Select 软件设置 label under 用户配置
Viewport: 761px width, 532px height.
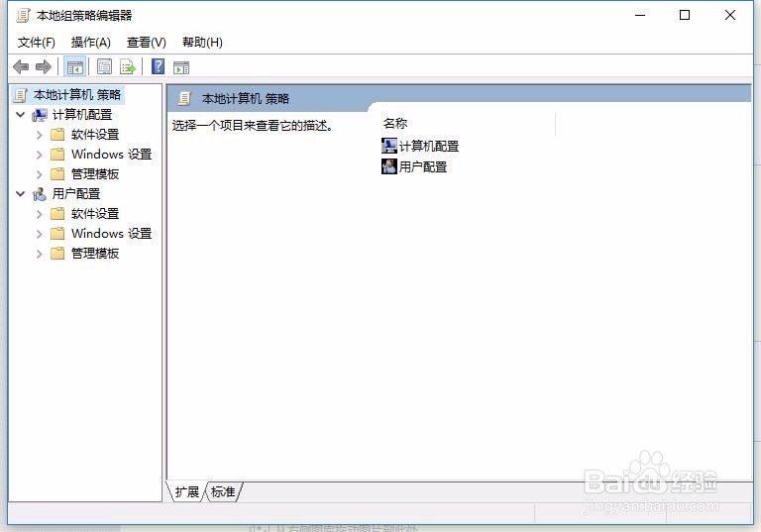click(95, 214)
